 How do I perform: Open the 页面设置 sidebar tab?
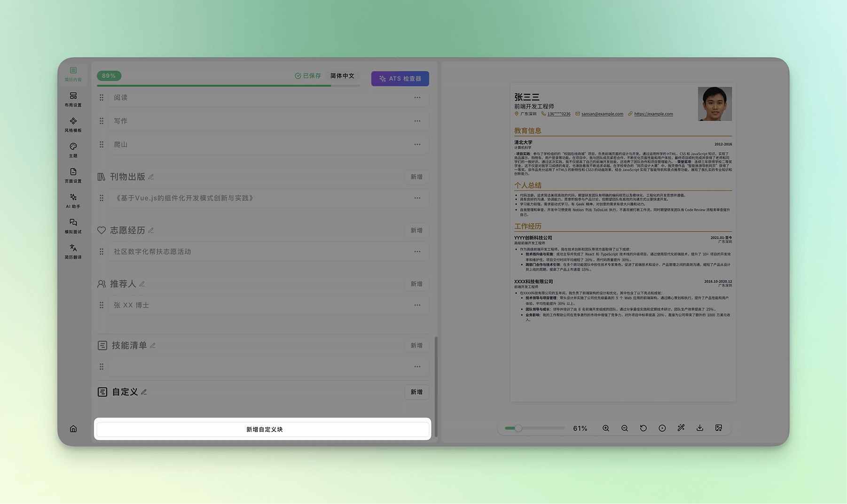point(73,176)
